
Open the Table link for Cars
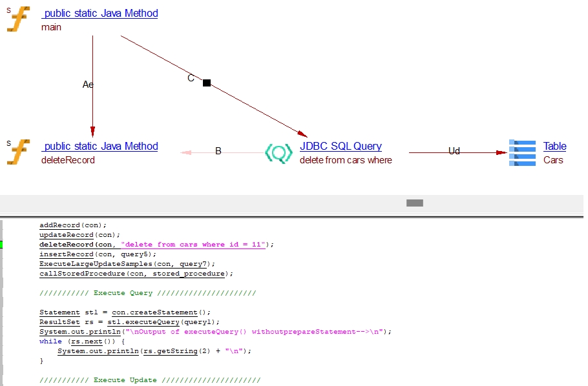pyautogui.click(x=554, y=147)
